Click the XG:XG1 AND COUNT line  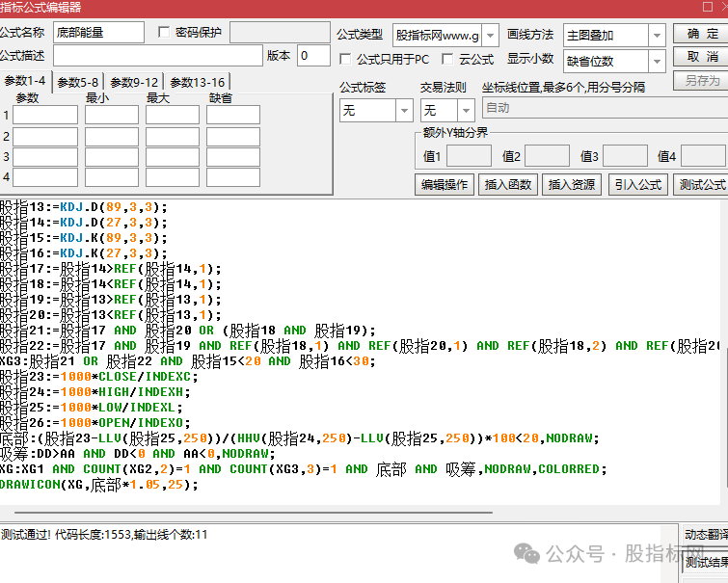[x=303, y=469]
